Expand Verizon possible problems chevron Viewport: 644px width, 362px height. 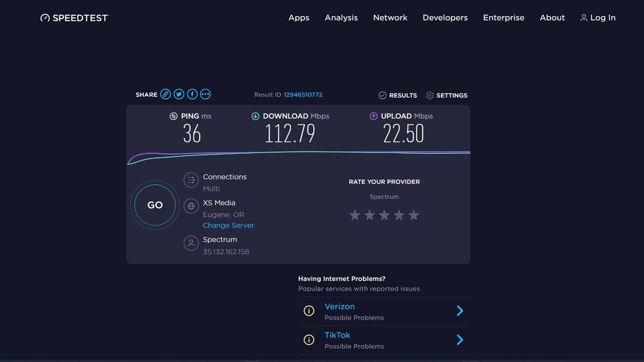460,311
